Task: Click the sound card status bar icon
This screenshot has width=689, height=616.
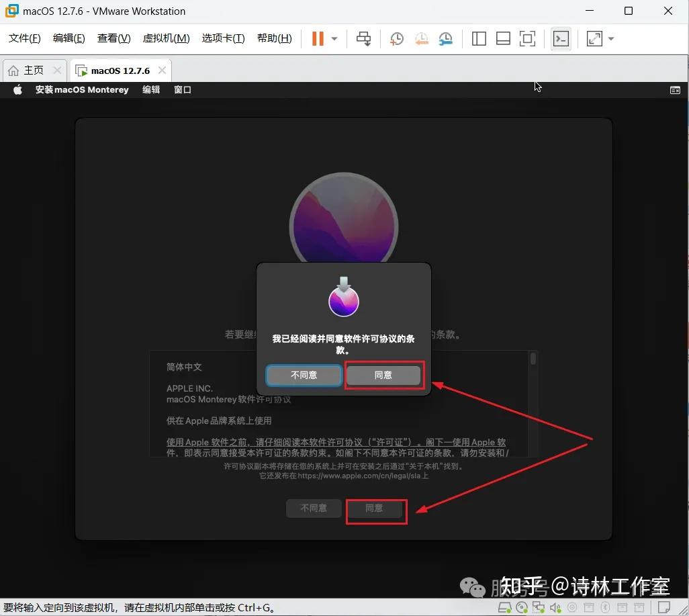Action: (555, 608)
